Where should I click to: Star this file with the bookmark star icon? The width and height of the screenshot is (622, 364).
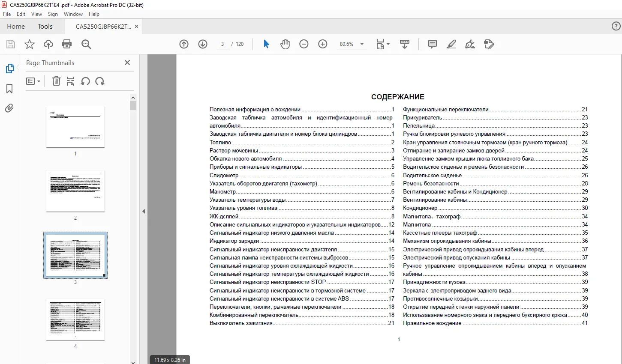click(30, 44)
